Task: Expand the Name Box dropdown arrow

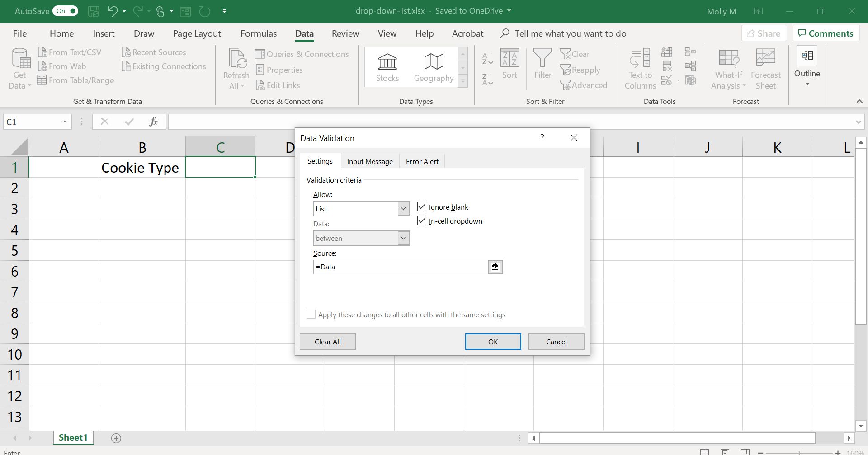Action: tap(65, 122)
